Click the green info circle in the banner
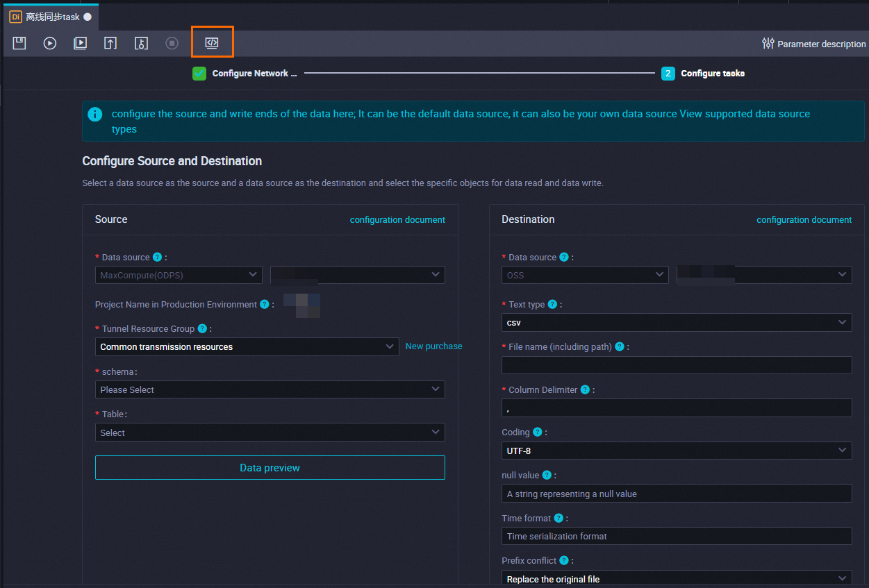The width and height of the screenshot is (869, 588). pyautogui.click(x=95, y=114)
